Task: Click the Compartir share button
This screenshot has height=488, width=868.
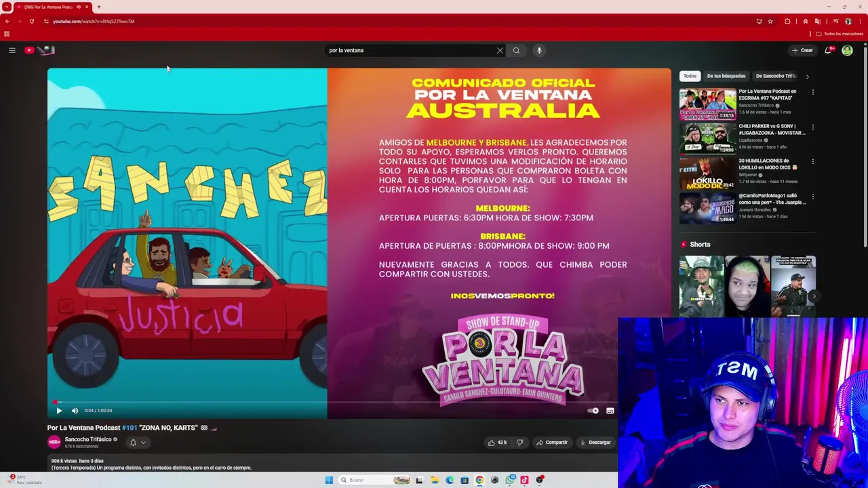Action: click(x=552, y=443)
